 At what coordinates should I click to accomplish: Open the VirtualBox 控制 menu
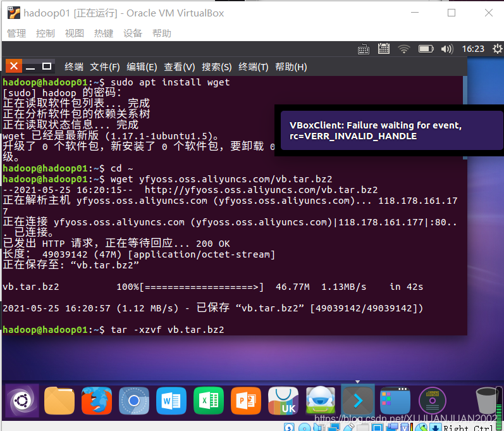46,33
